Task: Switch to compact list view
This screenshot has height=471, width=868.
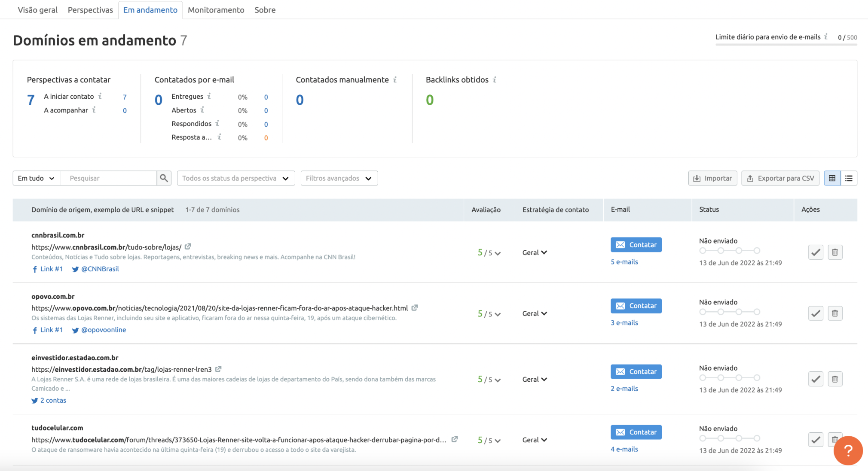Action: (849, 178)
